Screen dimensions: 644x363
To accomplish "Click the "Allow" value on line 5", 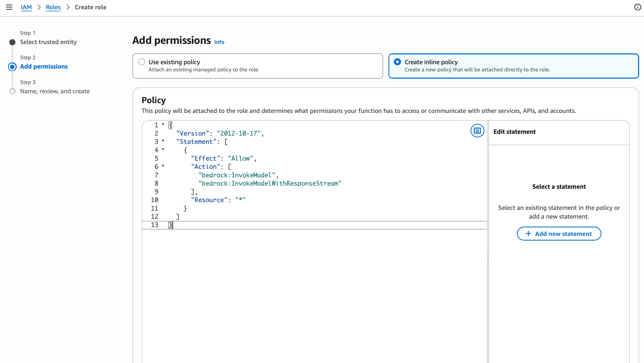I will [x=241, y=159].
